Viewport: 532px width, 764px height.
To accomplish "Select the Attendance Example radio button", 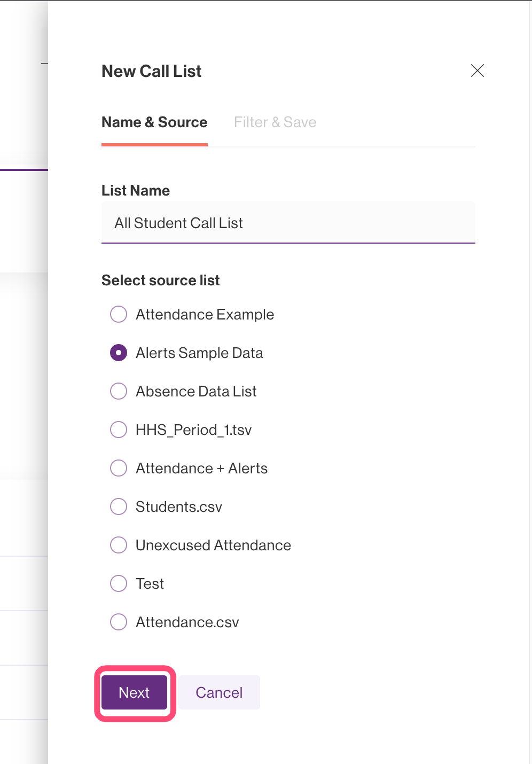I will pyautogui.click(x=119, y=314).
